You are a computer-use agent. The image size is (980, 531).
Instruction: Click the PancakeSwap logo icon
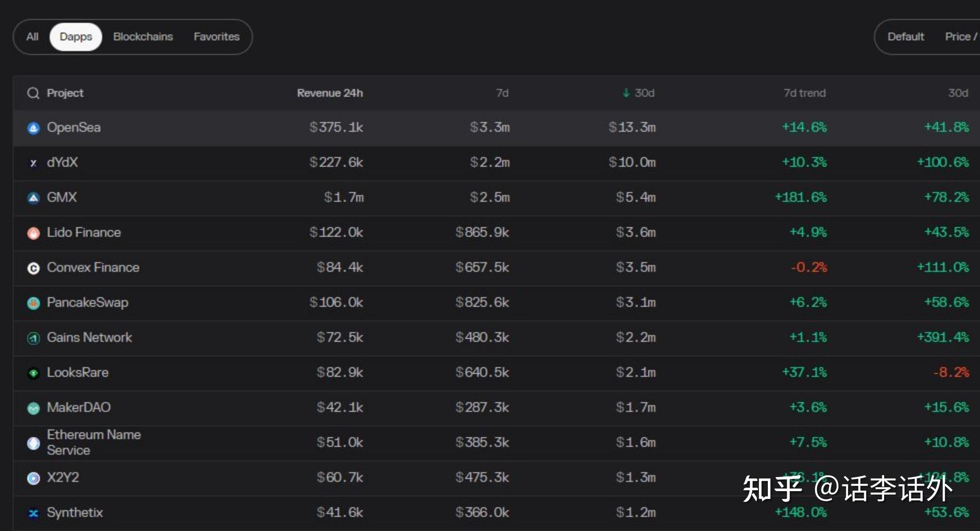click(33, 303)
